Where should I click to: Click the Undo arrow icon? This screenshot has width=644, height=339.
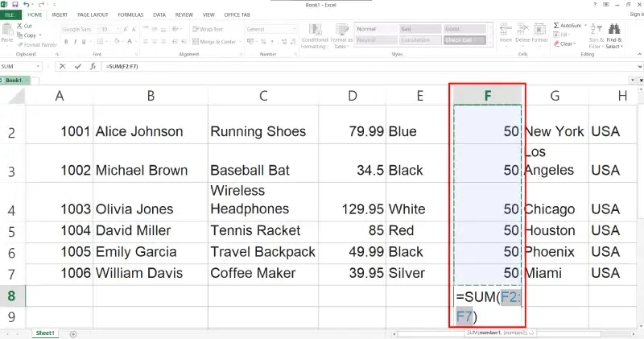coord(27,5)
